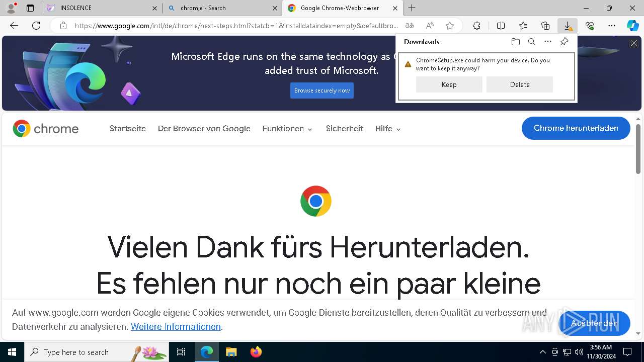Open the Sicherheit menu item
Viewport: 644px width, 362px height.
pos(345,129)
